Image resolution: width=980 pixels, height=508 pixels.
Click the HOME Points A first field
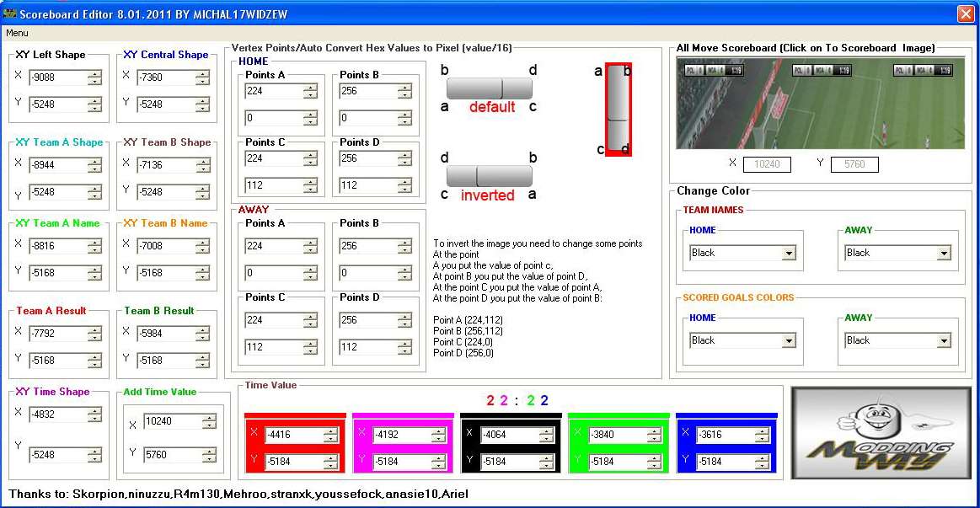[x=273, y=91]
